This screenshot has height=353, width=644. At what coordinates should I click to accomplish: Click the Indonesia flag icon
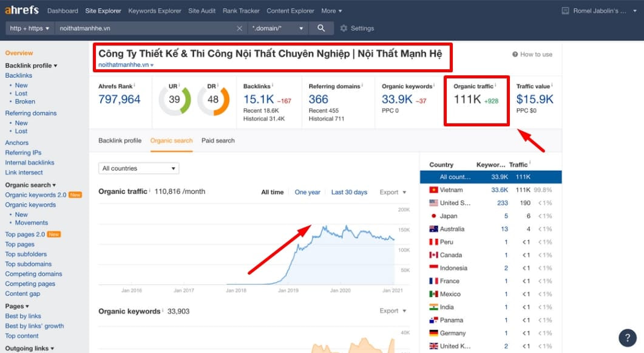(434, 267)
